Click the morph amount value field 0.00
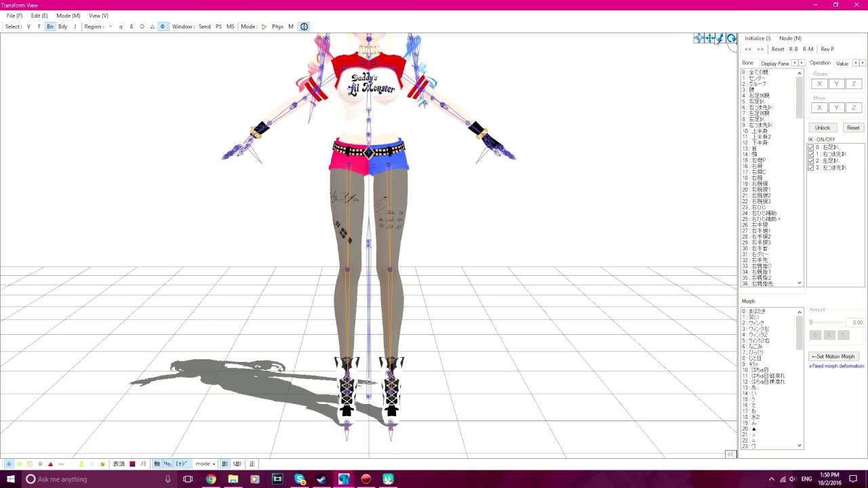Image resolution: width=868 pixels, height=488 pixels. [x=854, y=323]
